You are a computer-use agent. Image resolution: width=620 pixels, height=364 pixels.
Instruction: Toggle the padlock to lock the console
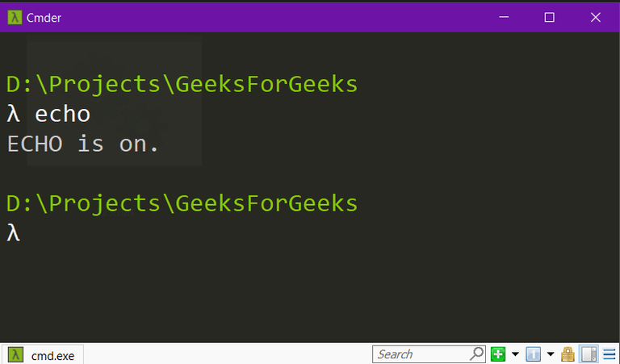[568, 354]
